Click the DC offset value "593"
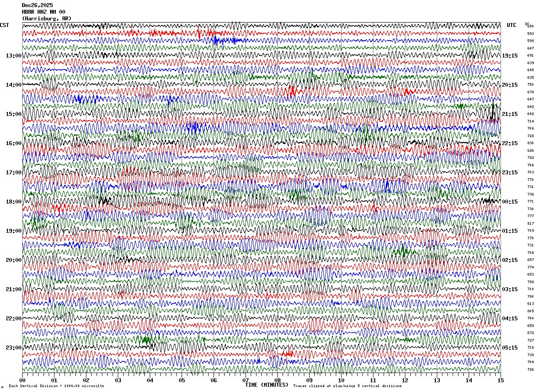Screen dimensions: 536x392 click(x=530, y=34)
